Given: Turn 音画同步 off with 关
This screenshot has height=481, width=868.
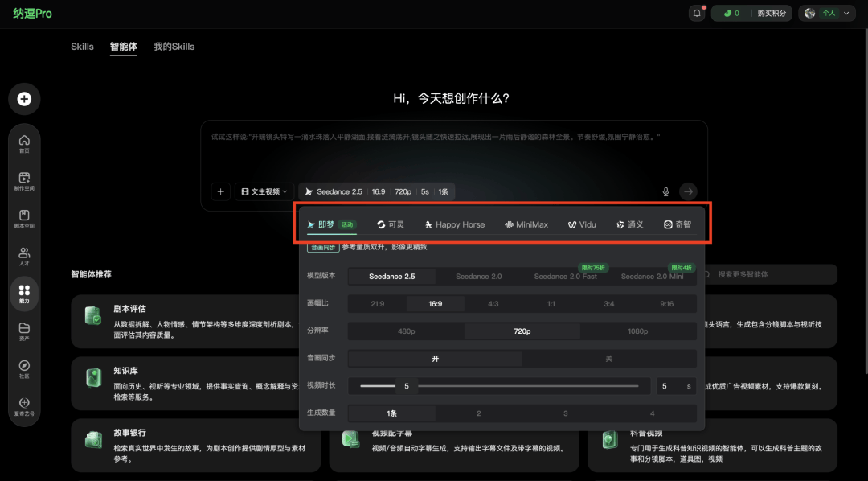Looking at the screenshot, I should (609, 359).
